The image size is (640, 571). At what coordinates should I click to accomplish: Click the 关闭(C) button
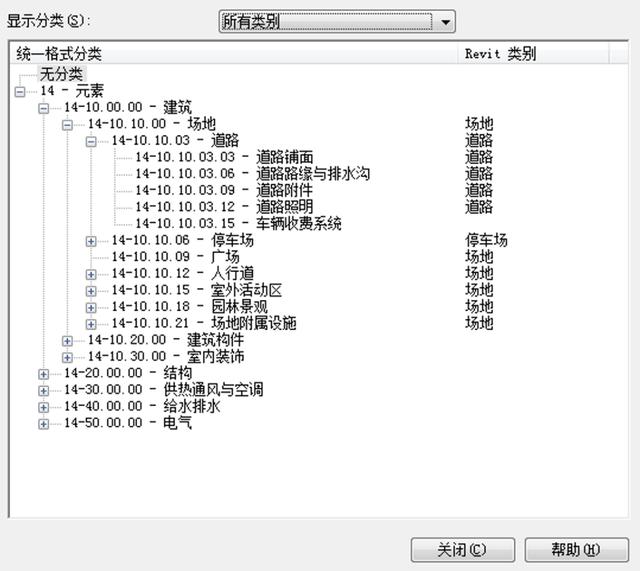point(462,550)
